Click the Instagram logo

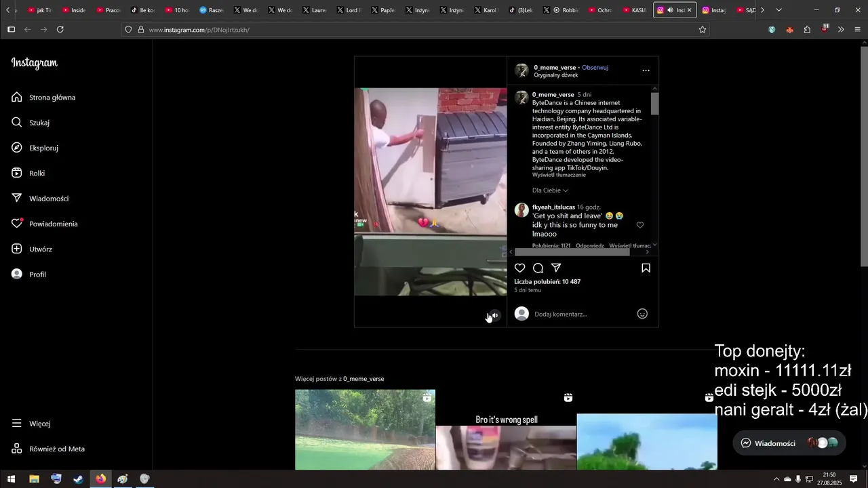click(x=35, y=63)
